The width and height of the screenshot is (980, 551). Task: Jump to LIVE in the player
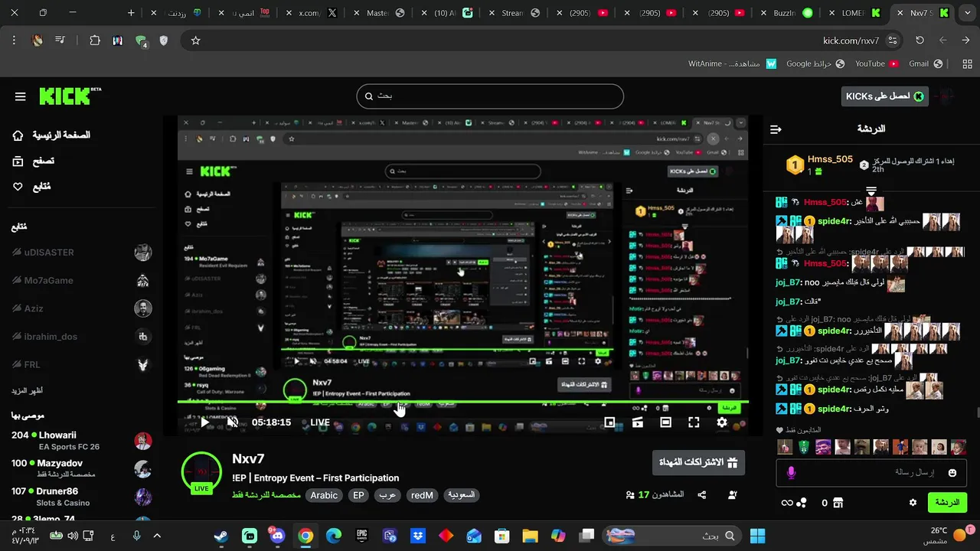[x=320, y=422]
